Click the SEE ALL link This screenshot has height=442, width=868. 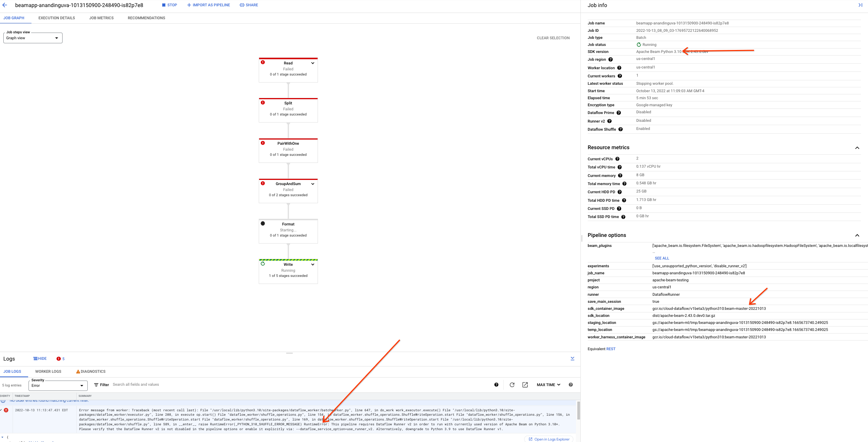(x=662, y=258)
